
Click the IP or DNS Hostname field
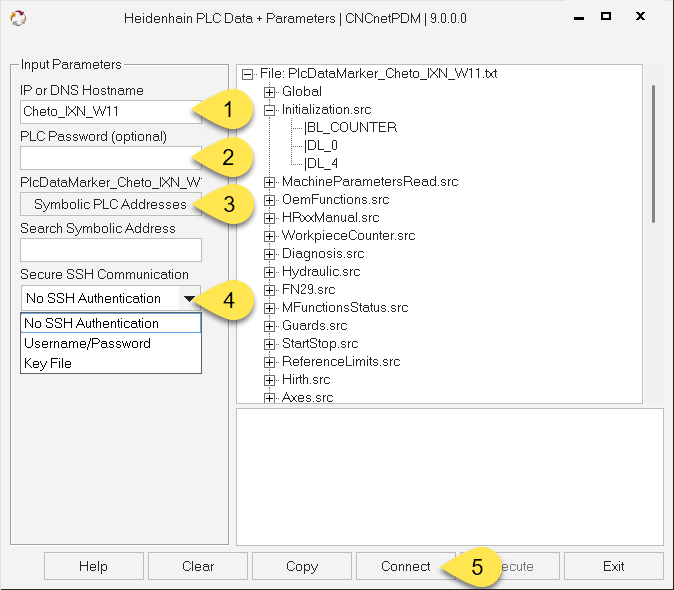point(110,112)
